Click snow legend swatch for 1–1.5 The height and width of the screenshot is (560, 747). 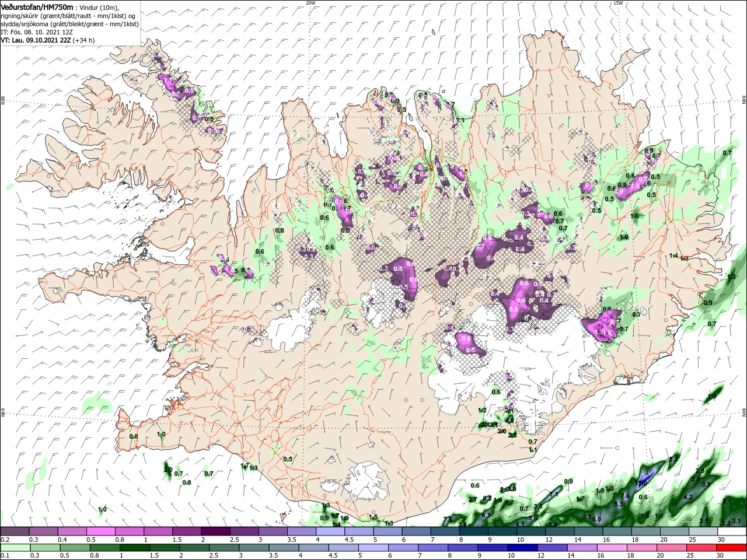tap(159, 531)
